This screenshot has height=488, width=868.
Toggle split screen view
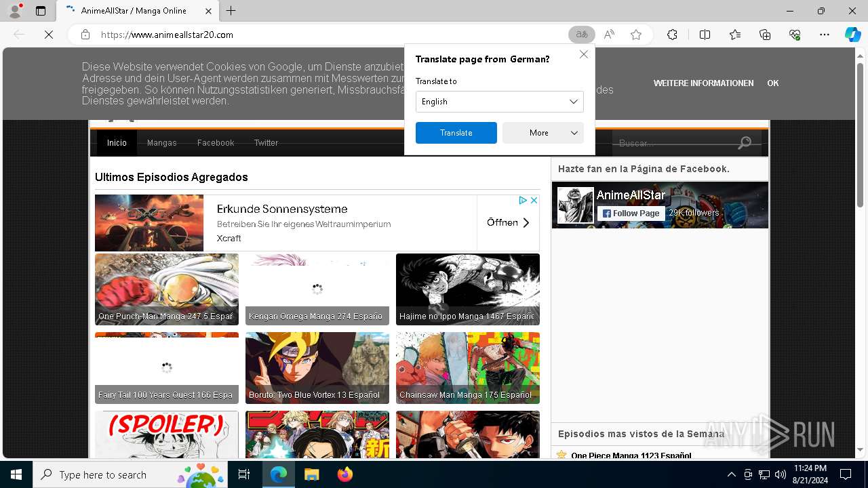point(705,35)
